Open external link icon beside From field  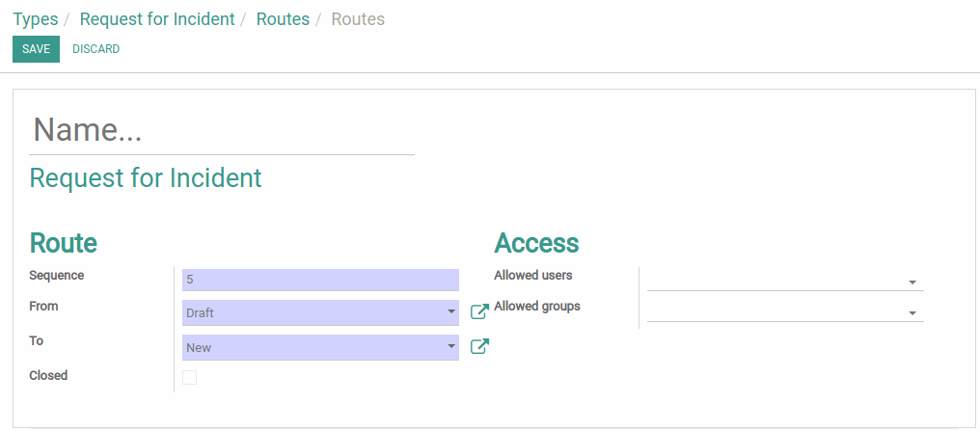point(479,311)
